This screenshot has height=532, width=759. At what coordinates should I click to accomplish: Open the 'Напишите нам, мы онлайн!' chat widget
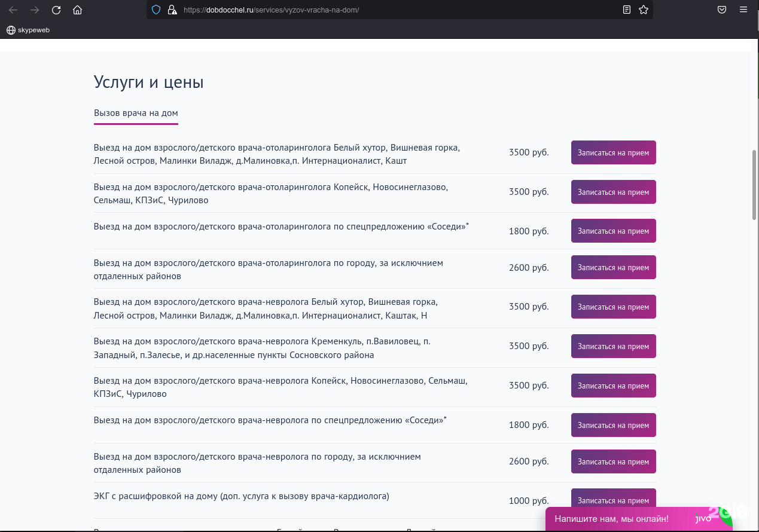tap(612, 519)
